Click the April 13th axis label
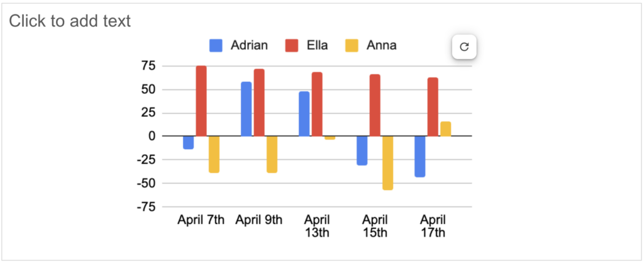 coord(317,226)
